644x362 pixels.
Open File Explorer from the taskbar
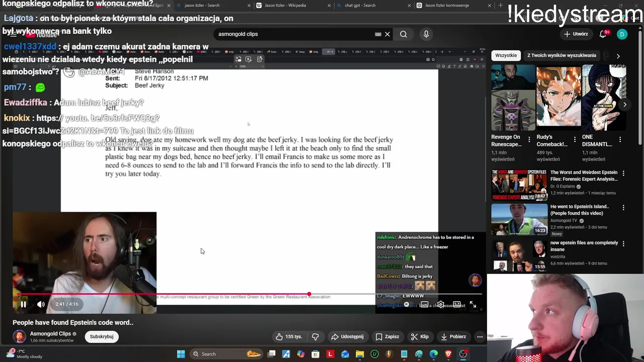[x=360, y=354]
